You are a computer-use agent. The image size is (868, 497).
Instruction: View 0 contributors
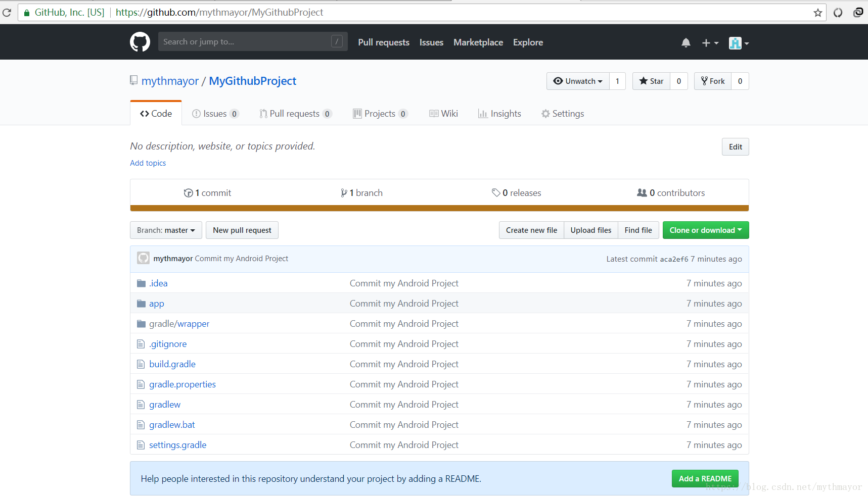(671, 193)
